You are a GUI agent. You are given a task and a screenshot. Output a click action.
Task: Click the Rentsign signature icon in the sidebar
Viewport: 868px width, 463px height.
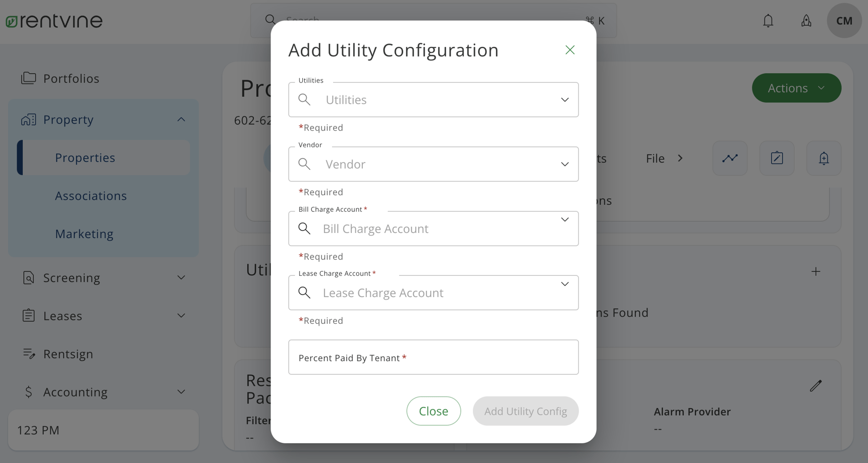[x=29, y=354]
